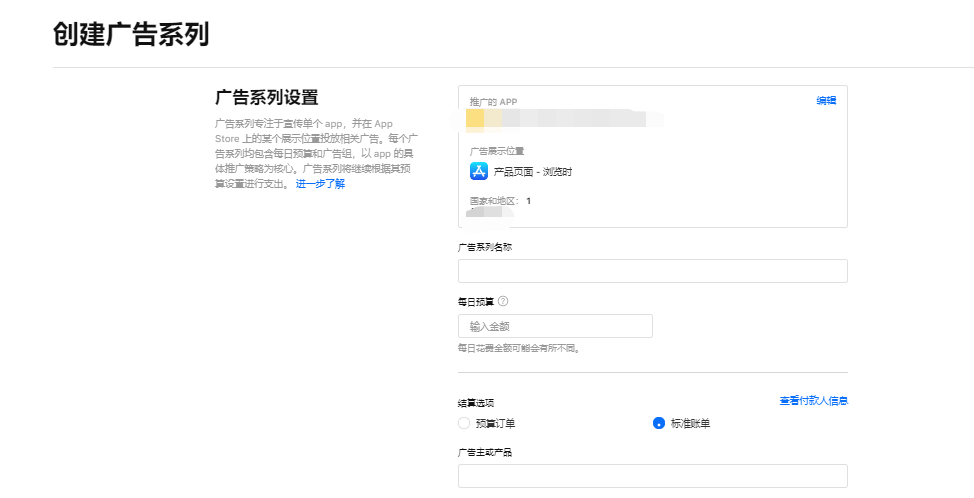
Task: Click the blurred promoted app icon
Action: 476,119
